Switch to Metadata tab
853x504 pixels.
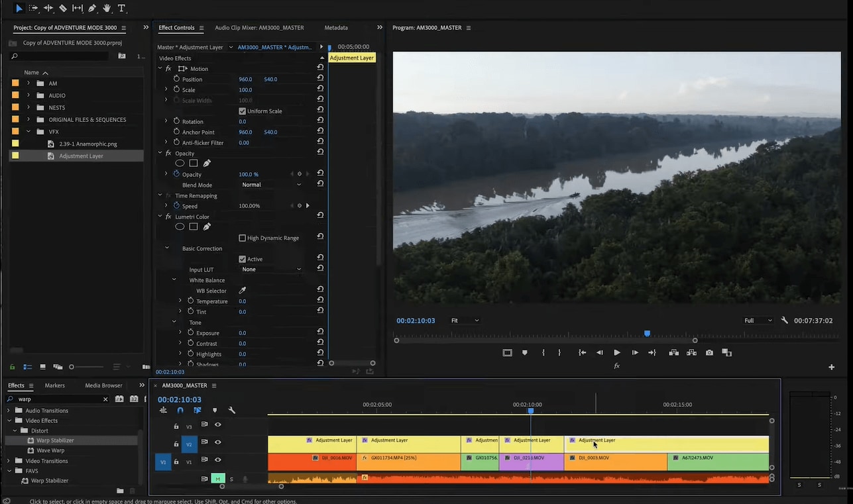[336, 28]
